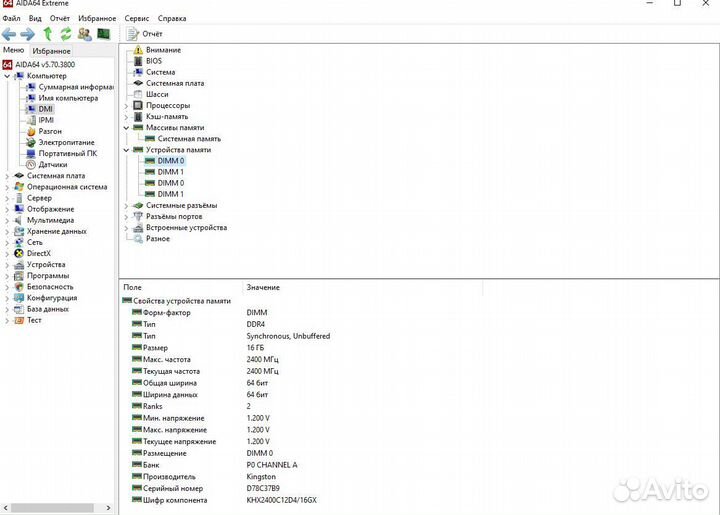Screen dimensions: 720x515
Task: Select Датчики sensors in left tree
Action: coord(53,164)
